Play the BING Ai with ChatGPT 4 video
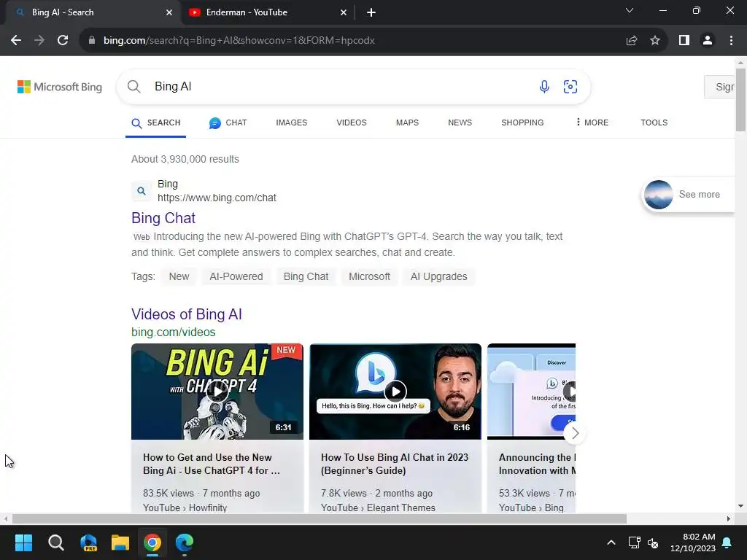The height and width of the screenshot is (560, 747). (x=217, y=392)
